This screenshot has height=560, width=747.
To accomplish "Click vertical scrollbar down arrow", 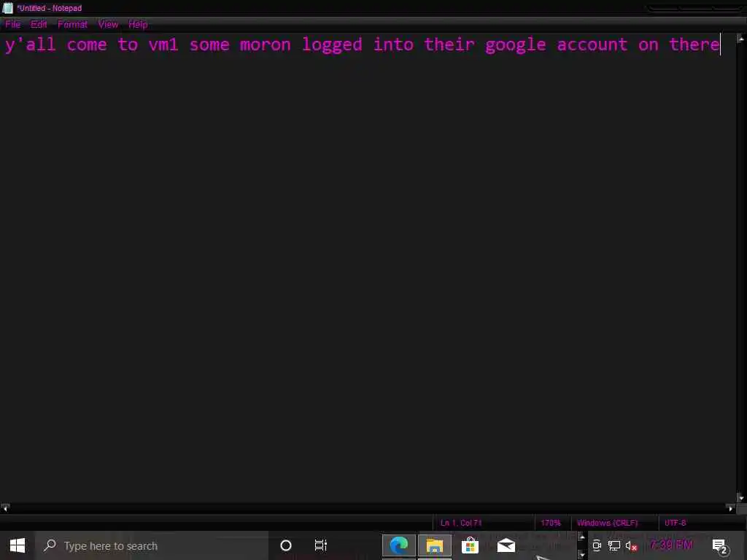I will tap(741, 497).
